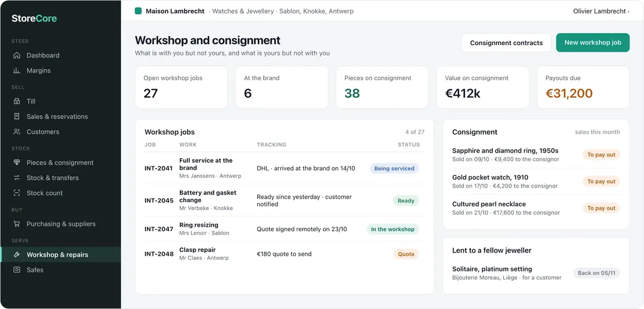
Task: Open Consignment contracts
Action: (x=506, y=43)
